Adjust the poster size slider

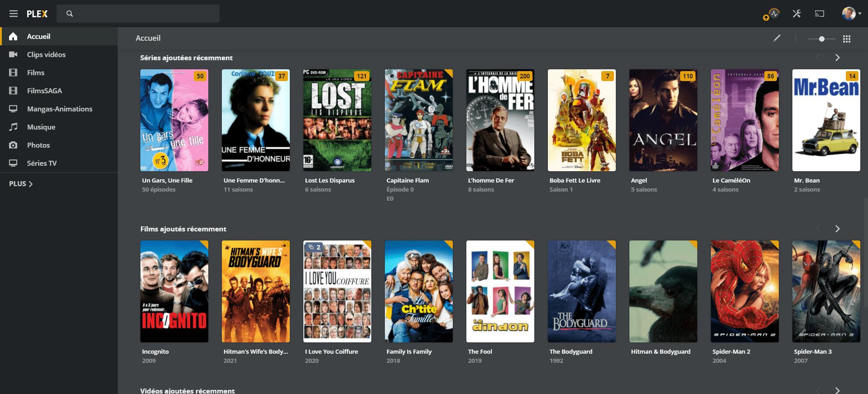(821, 39)
